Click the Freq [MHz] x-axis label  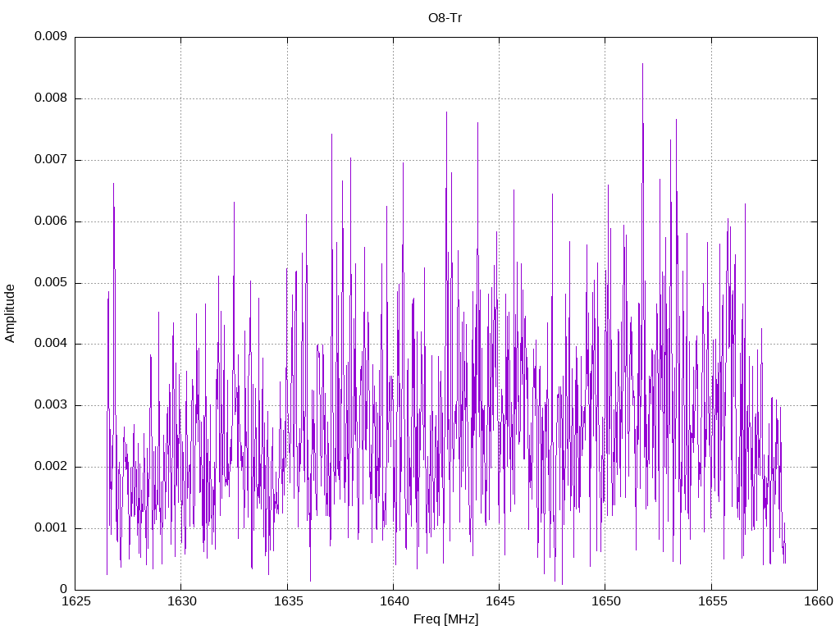point(445,619)
